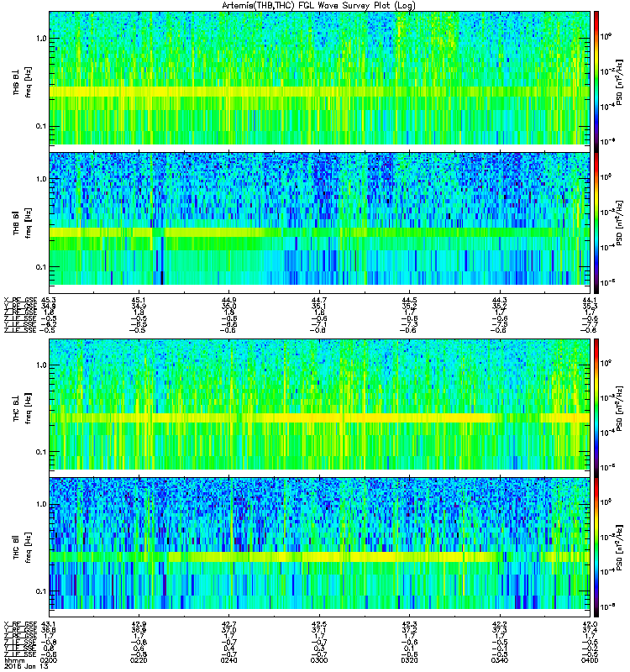This screenshot has width=630, height=672.
Task: Click the 'THC B∥ freq [Hz]' axis label
Action: pos(23,548)
